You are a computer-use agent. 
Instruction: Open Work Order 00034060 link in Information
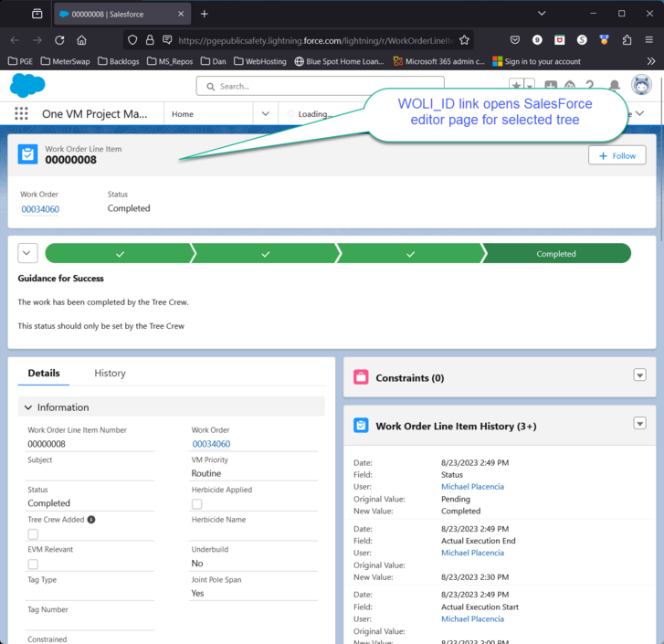[211, 444]
